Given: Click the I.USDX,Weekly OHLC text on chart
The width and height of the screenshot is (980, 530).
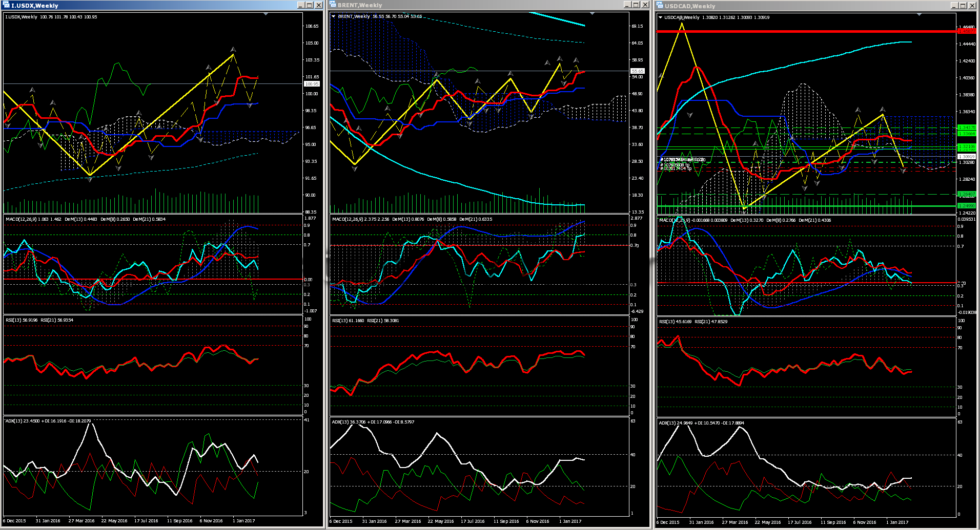Looking at the screenshot, I should point(51,17).
